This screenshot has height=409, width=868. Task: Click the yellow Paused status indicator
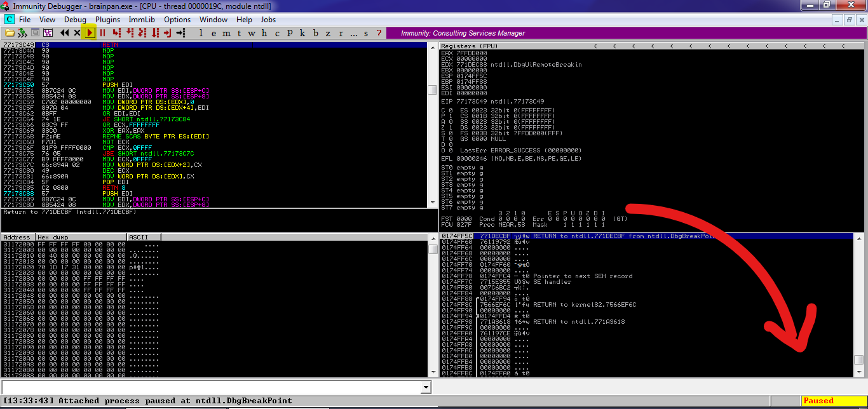pos(832,401)
